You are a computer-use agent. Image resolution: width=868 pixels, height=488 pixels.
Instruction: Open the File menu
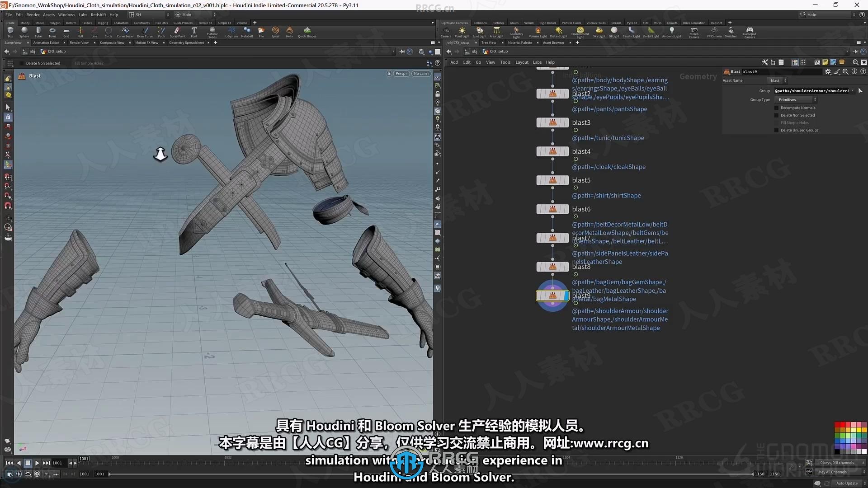click(9, 15)
